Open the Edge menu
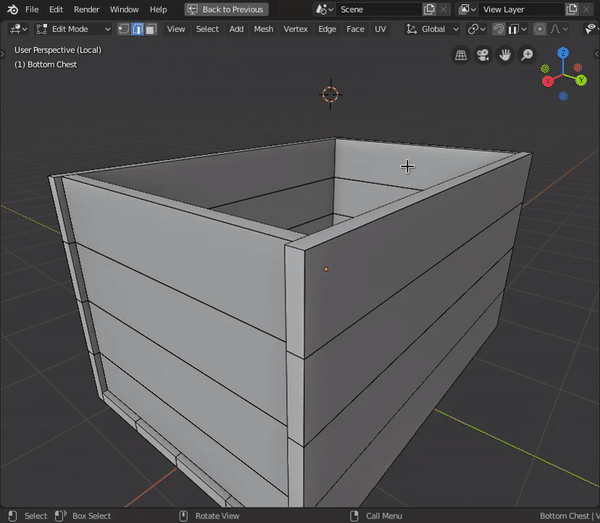The height and width of the screenshot is (523, 600). (x=327, y=29)
